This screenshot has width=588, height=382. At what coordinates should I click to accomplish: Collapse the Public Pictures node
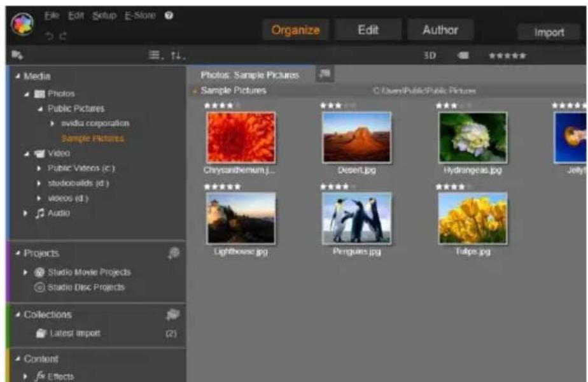pyautogui.click(x=40, y=109)
